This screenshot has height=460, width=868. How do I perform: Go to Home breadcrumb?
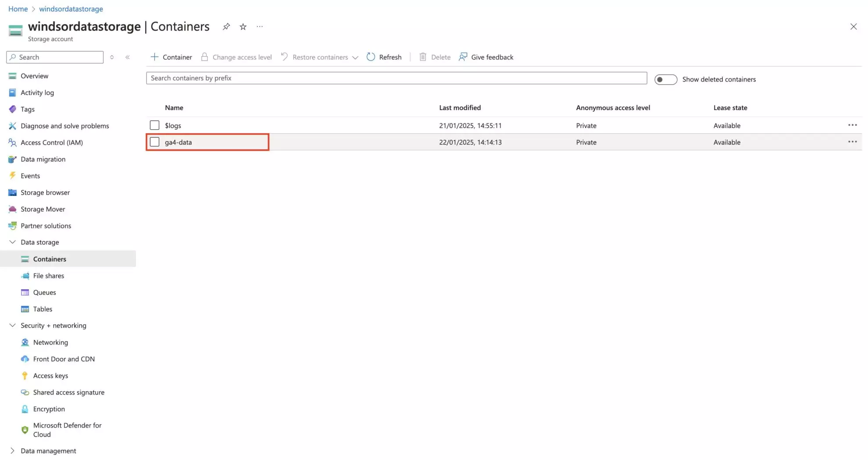[18, 9]
